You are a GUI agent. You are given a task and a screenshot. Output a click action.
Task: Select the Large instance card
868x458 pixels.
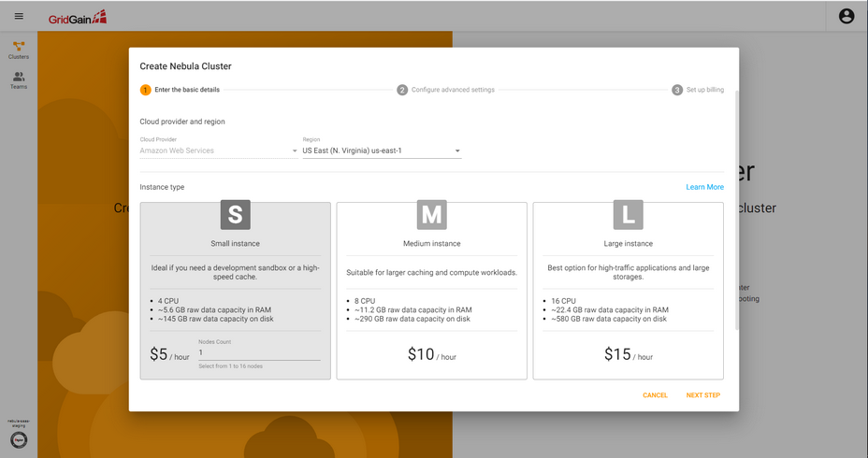coord(629,291)
